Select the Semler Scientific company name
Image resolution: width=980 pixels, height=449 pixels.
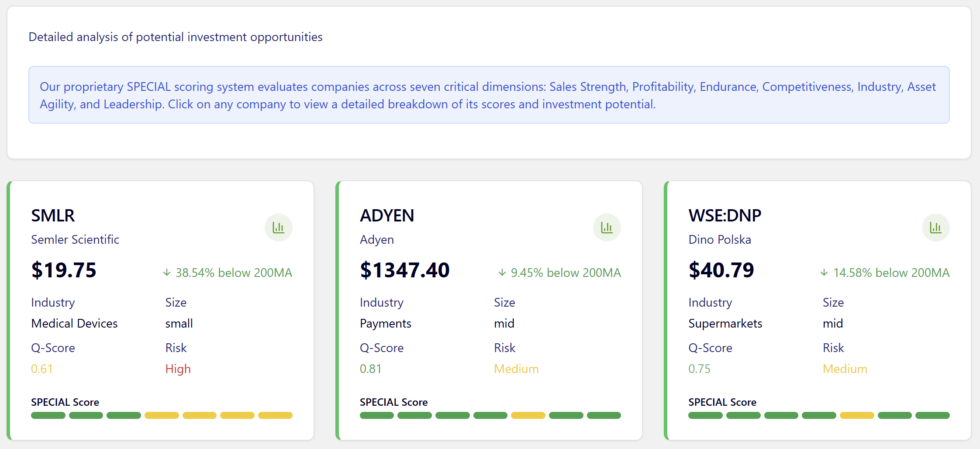[x=75, y=239]
